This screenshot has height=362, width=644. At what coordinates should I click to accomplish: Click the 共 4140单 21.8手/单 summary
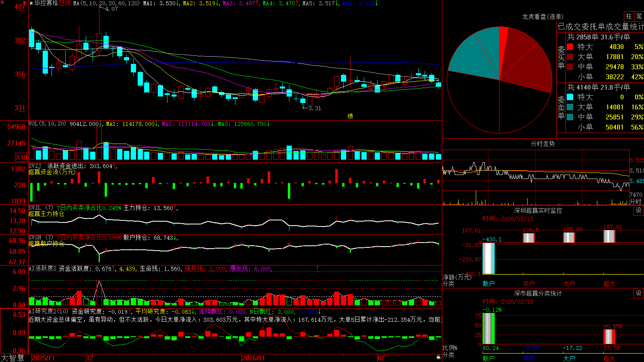click(599, 87)
